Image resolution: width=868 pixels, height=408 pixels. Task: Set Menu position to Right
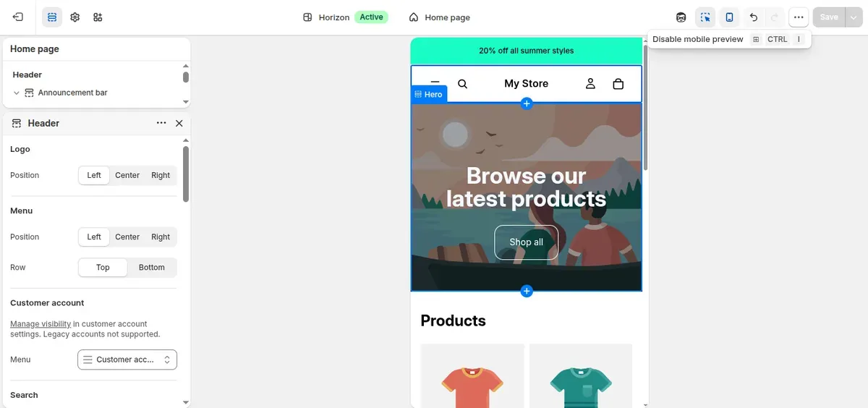(x=161, y=237)
